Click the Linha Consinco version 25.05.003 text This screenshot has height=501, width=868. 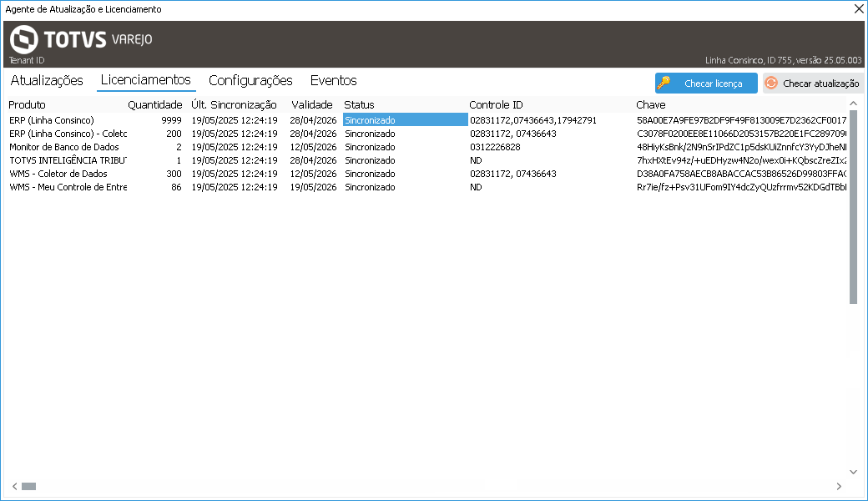[784, 60]
